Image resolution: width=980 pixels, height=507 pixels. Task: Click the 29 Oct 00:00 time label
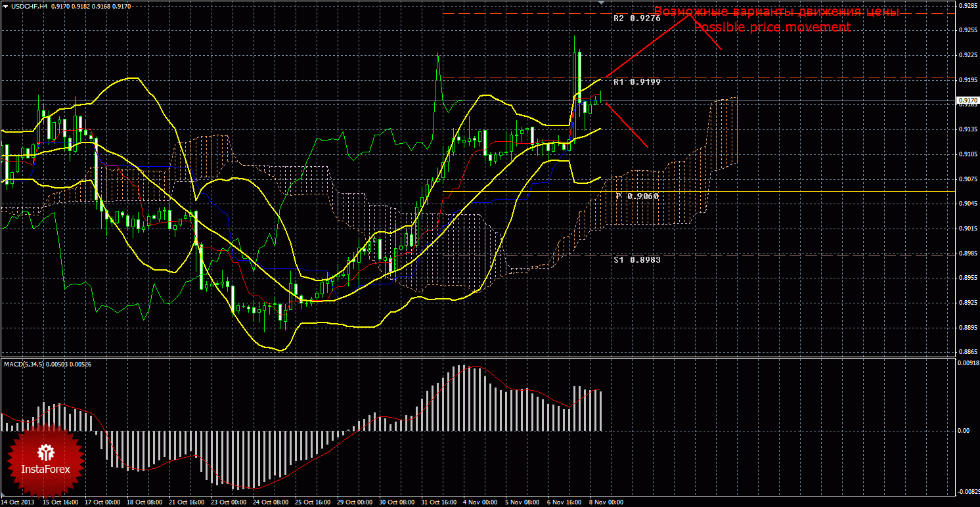pyautogui.click(x=355, y=502)
